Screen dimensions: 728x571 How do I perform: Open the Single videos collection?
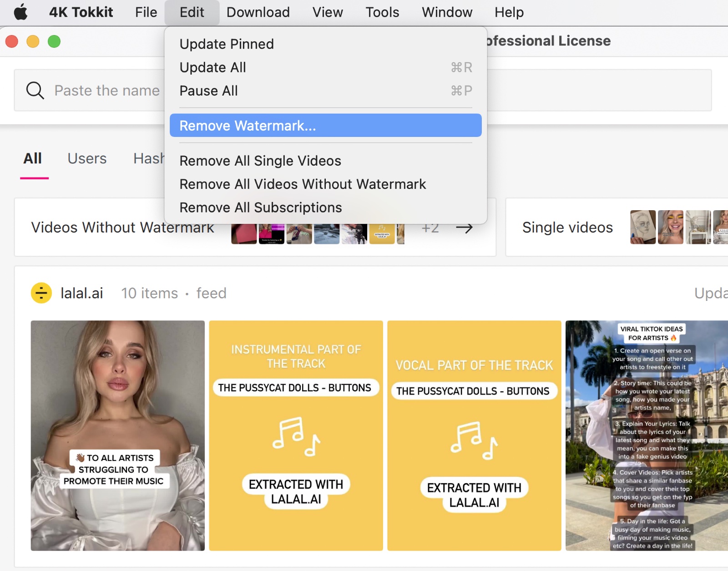click(x=617, y=227)
